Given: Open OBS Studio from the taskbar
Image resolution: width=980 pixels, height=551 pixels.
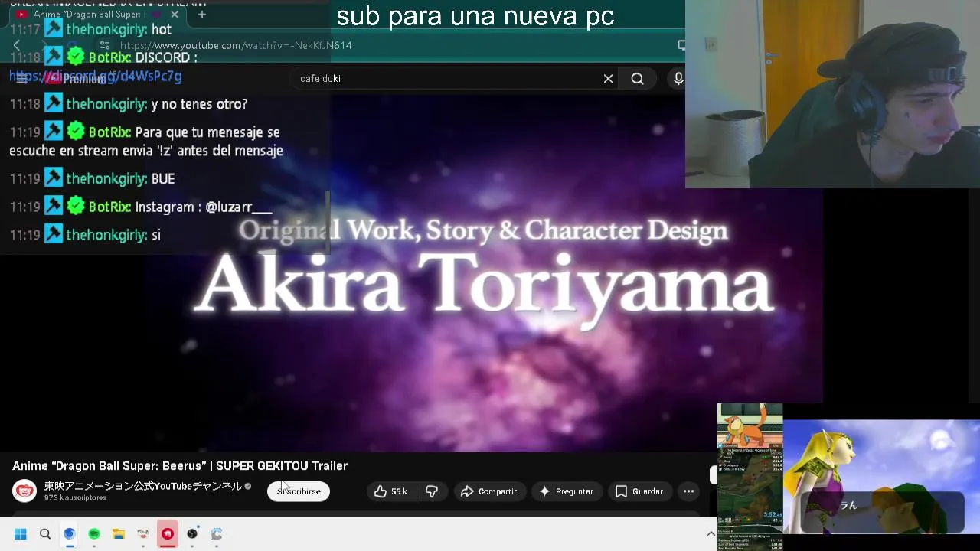Looking at the screenshot, I should (192, 534).
